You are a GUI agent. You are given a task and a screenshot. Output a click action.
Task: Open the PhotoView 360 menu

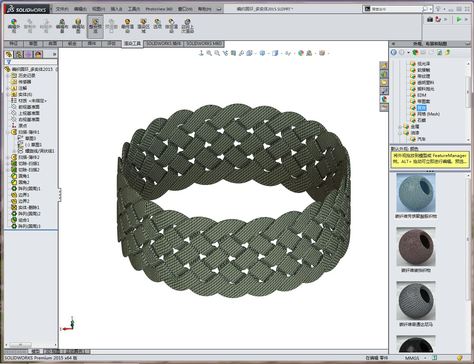pos(159,9)
